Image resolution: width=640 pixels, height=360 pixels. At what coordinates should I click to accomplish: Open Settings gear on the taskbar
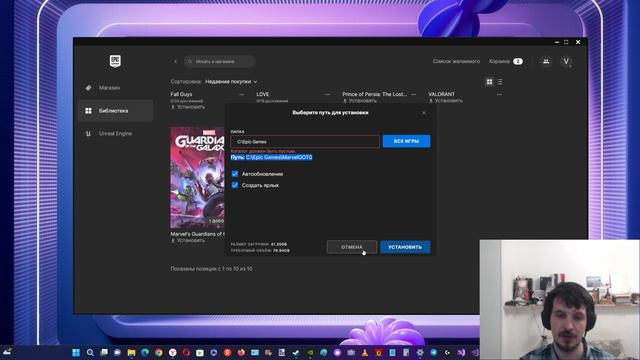[420, 352]
